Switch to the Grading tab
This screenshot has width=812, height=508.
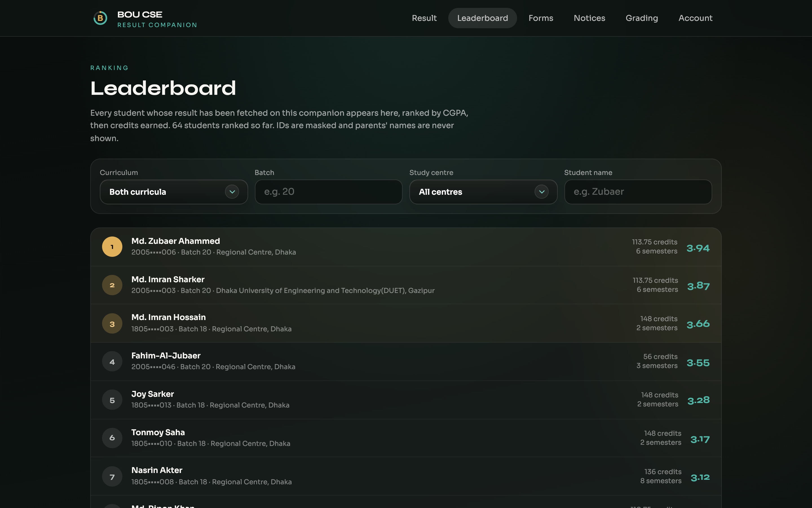point(642,18)
